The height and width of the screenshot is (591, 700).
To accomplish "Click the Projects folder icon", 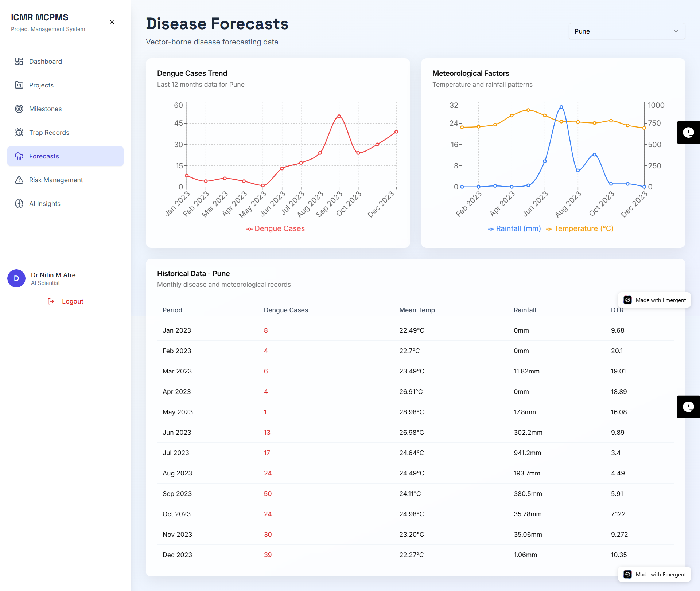I will click(19, 85).
